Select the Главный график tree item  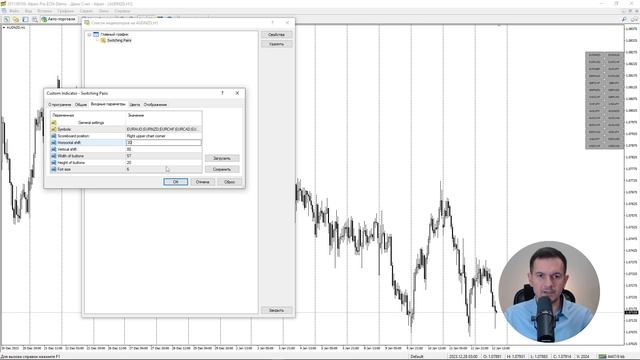click(114, 35)
